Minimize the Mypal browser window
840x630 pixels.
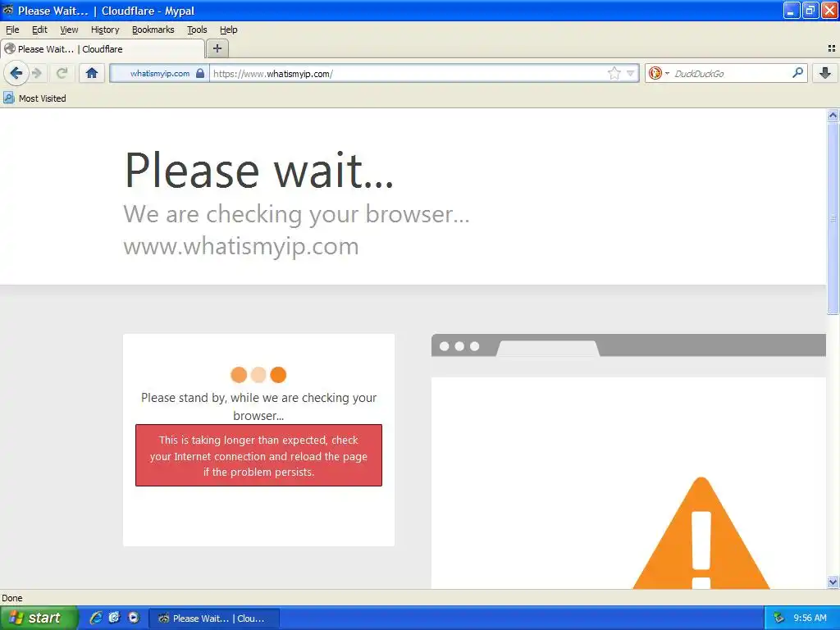click(792, 10)
